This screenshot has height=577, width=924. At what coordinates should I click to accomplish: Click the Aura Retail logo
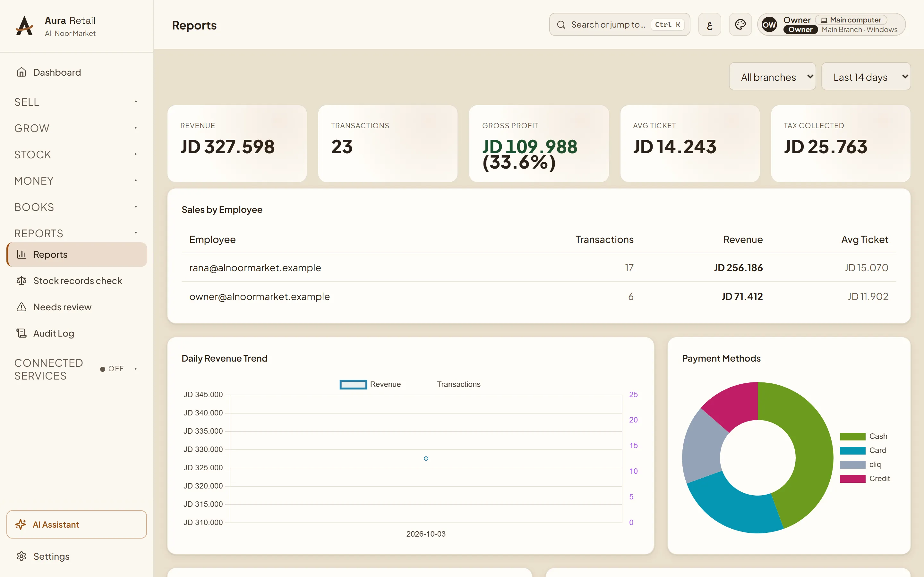24,26
